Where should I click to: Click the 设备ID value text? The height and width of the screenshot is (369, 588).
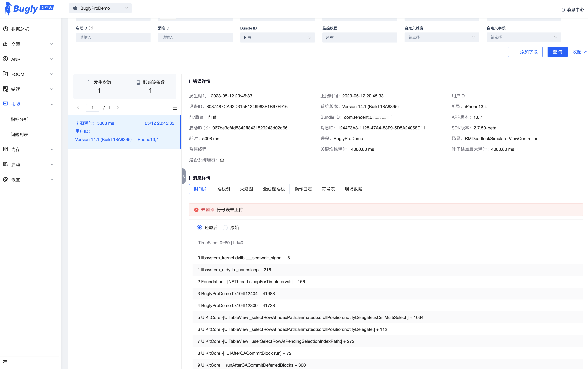(x=247, y=106)
